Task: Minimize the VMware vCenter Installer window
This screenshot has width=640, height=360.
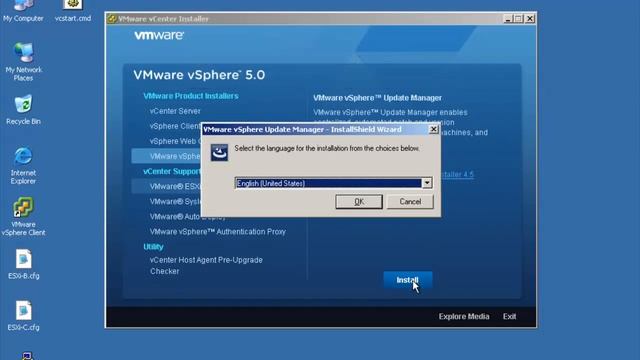Action: point(508,19)
